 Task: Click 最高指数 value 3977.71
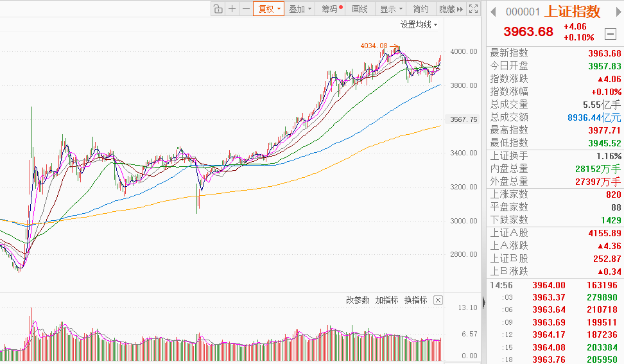[x=605, y=130]
